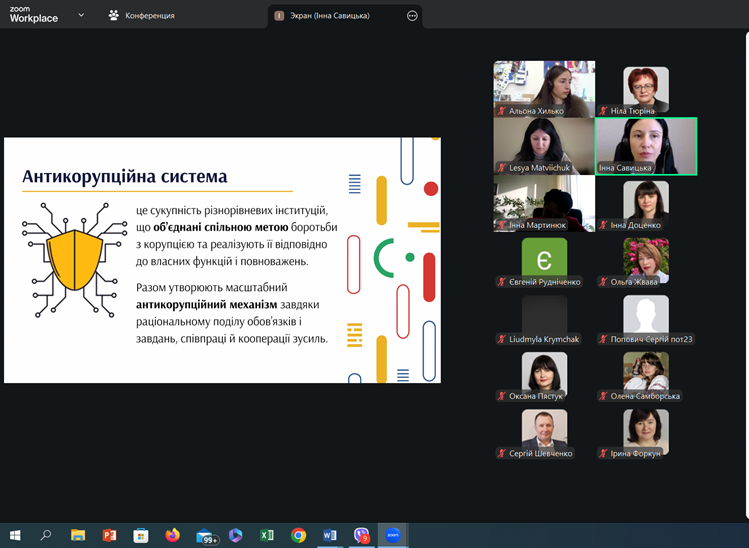The width and height of the screenshot is (749, 548).
Task: Click the Zoom icon in the taskbar
Action: point(393,535)
